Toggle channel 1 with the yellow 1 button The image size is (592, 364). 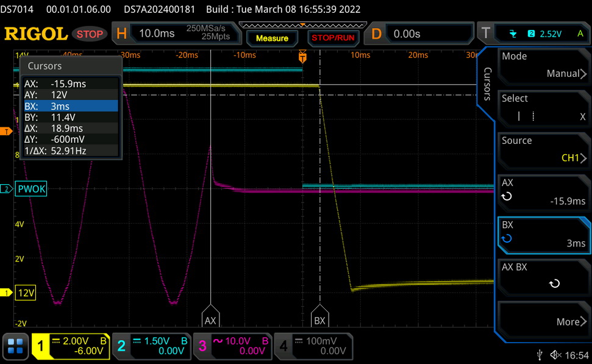click(x=40, y=346)
